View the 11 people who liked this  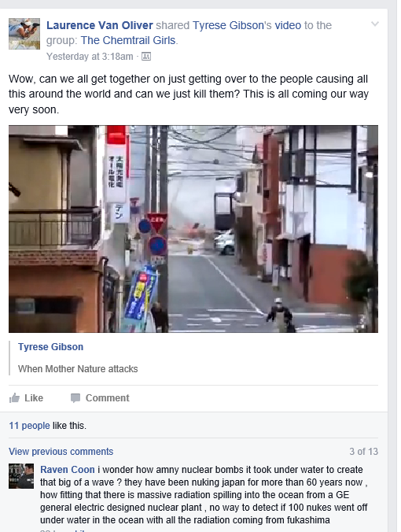click(29, 426)
